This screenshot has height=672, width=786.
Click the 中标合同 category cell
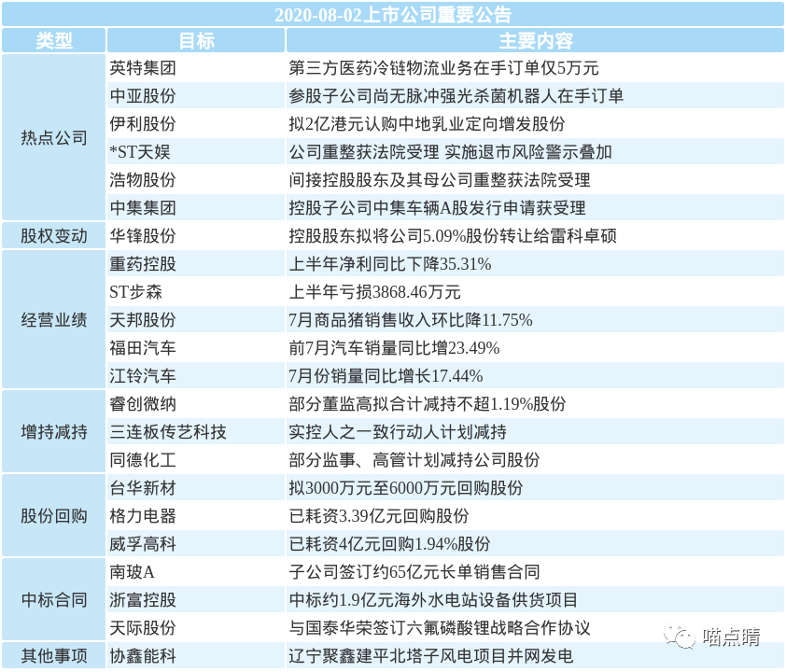pos(53,599)
